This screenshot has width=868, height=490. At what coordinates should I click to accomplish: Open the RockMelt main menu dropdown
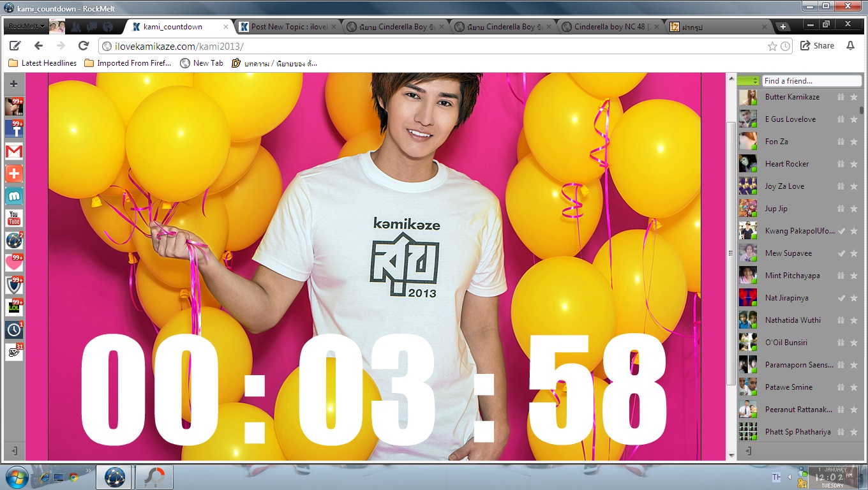tap(27, 27)
